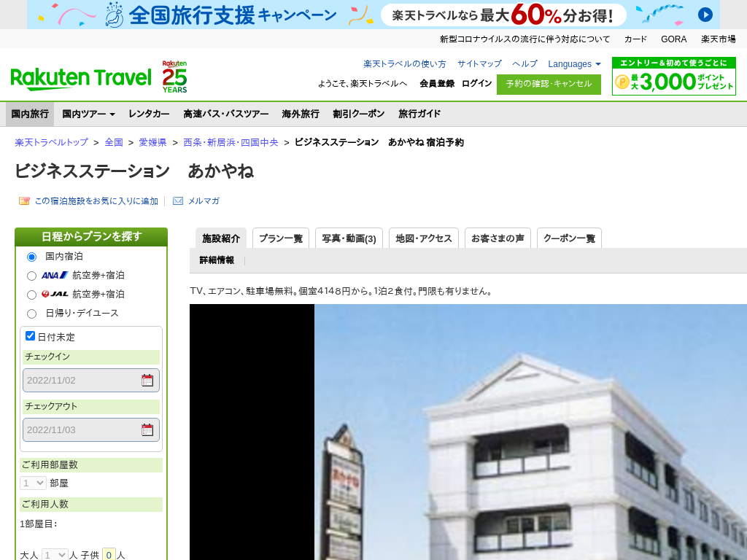Follow the 愛媛県 breadcrumb link
The height and width of the screenshot is (560, 747).
click(x=152, y=142)
